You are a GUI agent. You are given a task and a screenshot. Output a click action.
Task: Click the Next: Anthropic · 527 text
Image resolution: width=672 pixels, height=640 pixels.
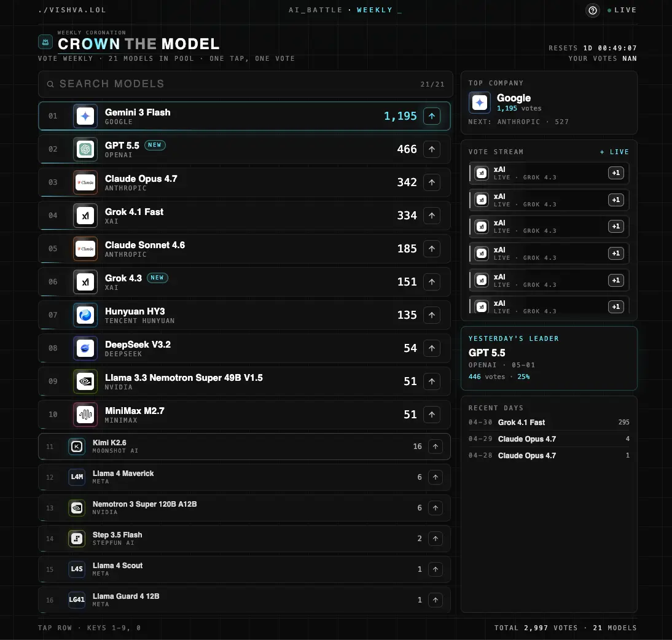pos(518,122)
